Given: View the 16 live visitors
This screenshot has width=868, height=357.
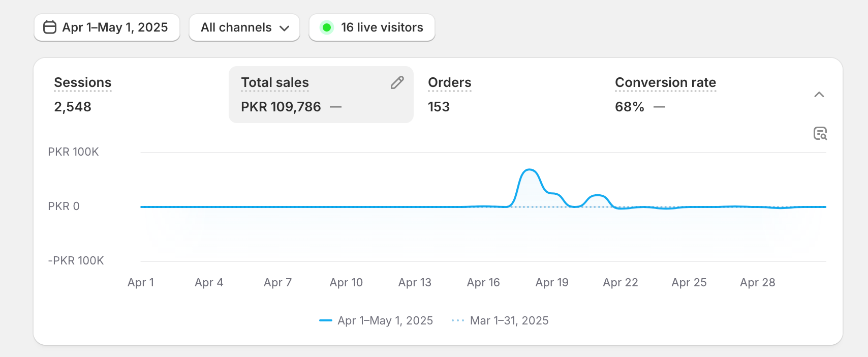Looking at the screenshot, I should pyautogui.click(x=382, y=27).
